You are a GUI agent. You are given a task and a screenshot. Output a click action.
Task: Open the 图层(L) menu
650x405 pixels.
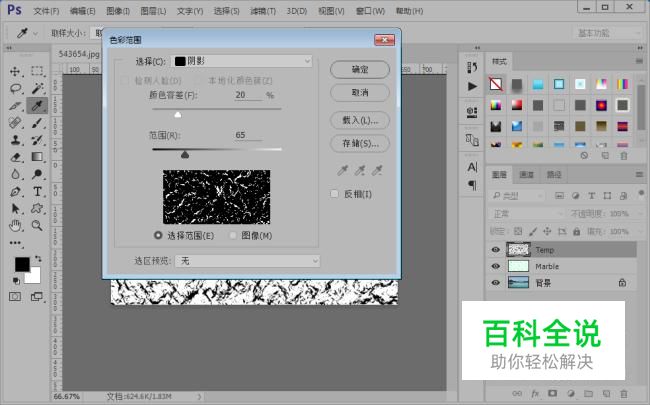pyautogui.click(x=153, y=11)
